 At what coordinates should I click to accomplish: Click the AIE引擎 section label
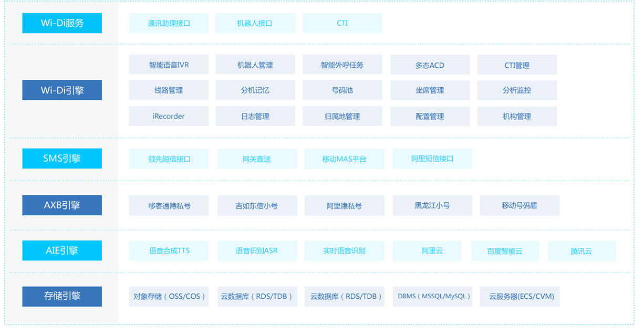[62, 250]
